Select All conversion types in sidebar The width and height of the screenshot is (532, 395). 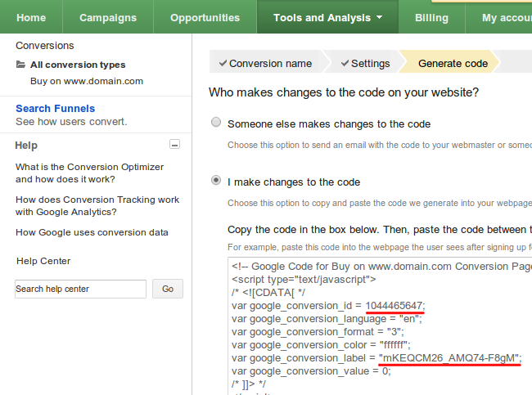[78, 65]
